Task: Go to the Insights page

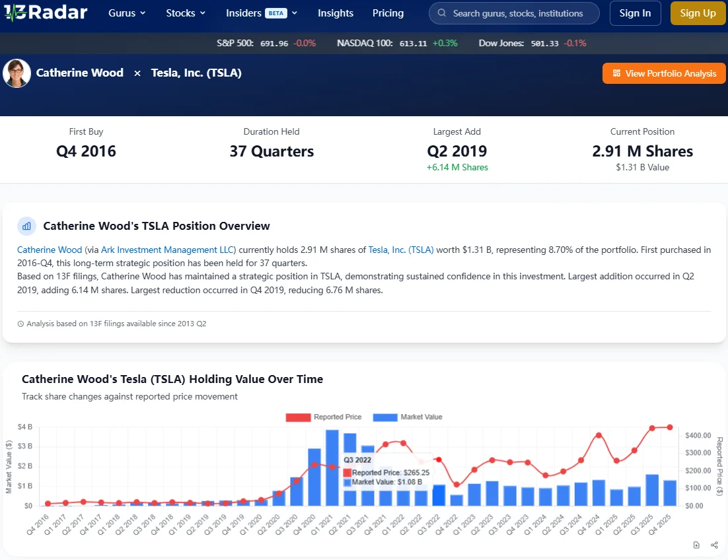Action: 336,13
